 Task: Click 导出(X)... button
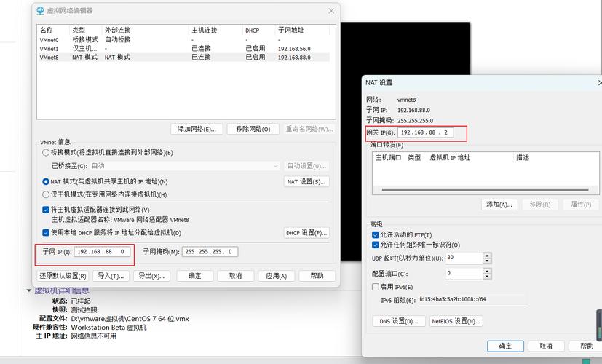click(151, 276)
